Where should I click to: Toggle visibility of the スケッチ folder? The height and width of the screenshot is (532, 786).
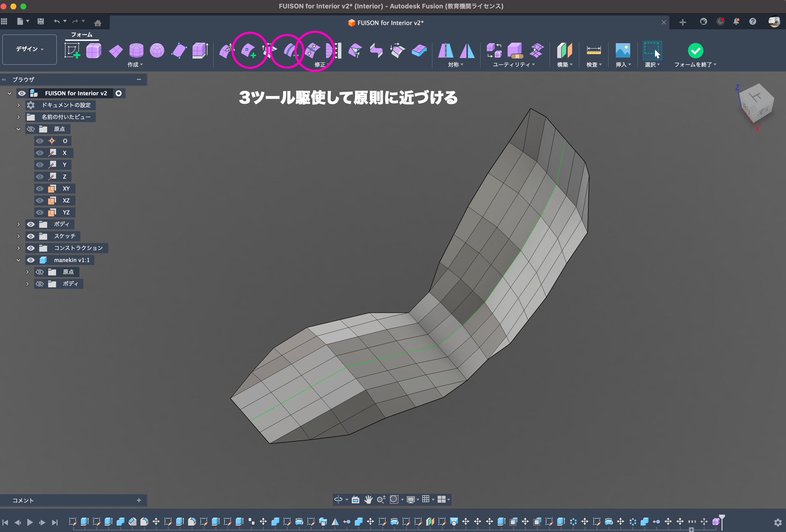[x=31, y=236]
